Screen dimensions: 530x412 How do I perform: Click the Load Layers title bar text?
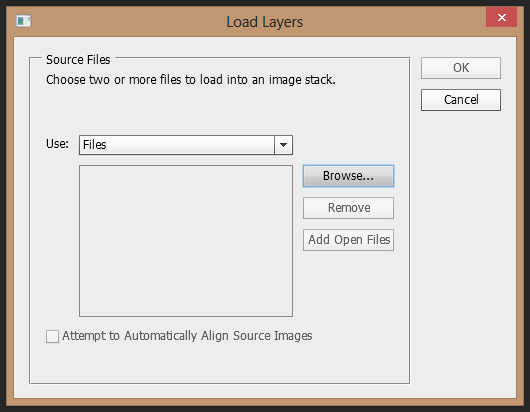click(264, 22)
